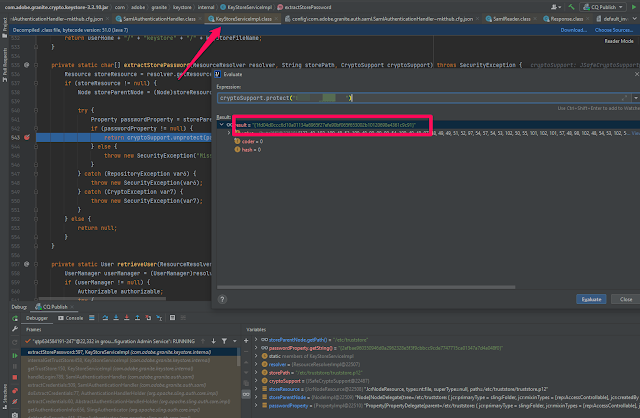This screenshot has height=418, width=640.
Task: Toggle watches in variables view
Action: point(246,394)
